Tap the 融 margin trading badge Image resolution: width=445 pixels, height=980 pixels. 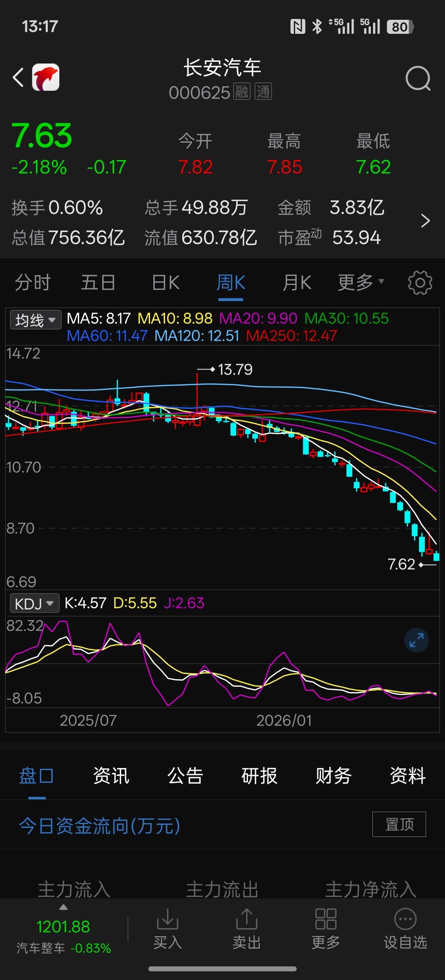click(242, 92)
